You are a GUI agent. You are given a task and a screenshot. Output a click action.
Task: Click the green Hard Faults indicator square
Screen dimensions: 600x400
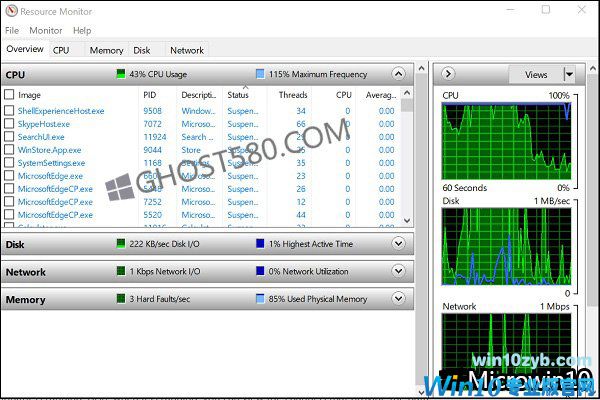point(121,298)
